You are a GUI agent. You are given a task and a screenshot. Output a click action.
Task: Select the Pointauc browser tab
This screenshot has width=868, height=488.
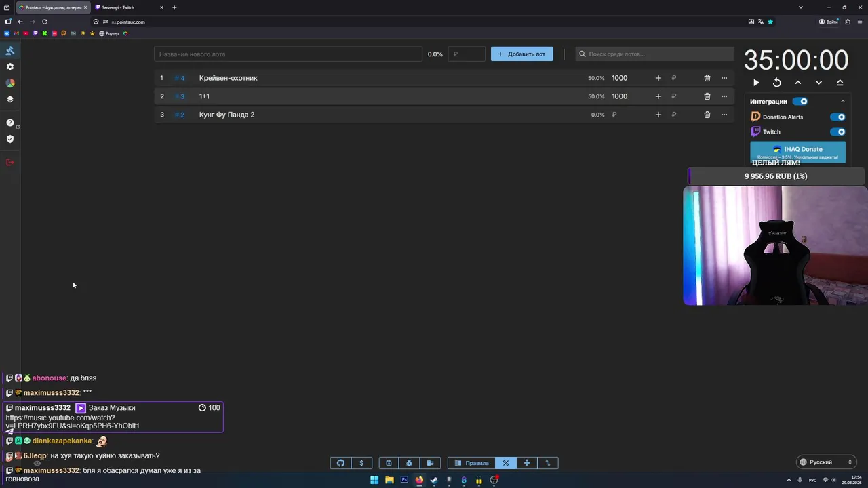click(x=52, y=7)
